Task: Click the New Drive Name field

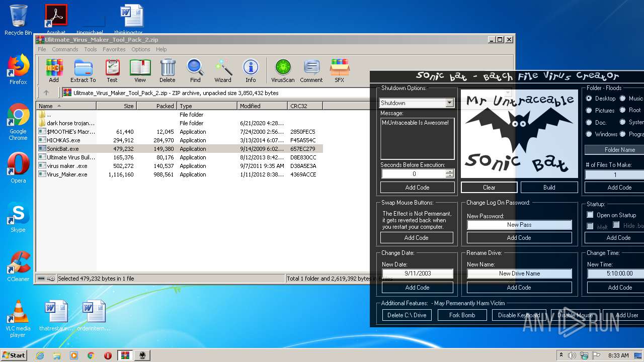Action: point(519,274)
